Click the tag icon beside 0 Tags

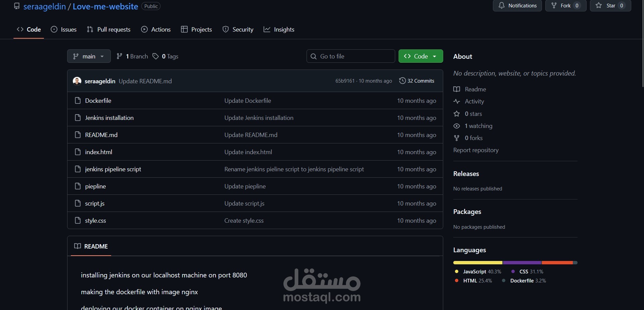(155, 56)
